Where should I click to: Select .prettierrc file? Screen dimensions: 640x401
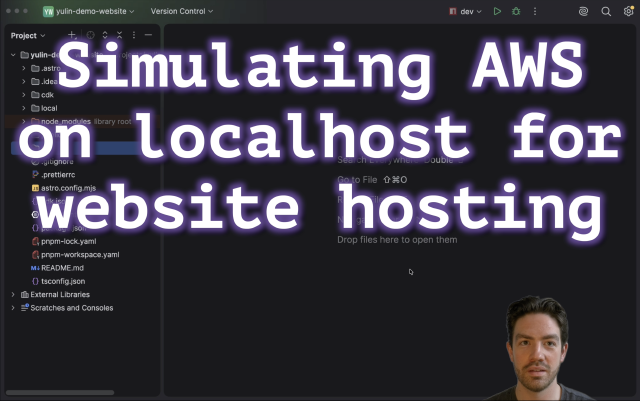[x=53, y=175]
